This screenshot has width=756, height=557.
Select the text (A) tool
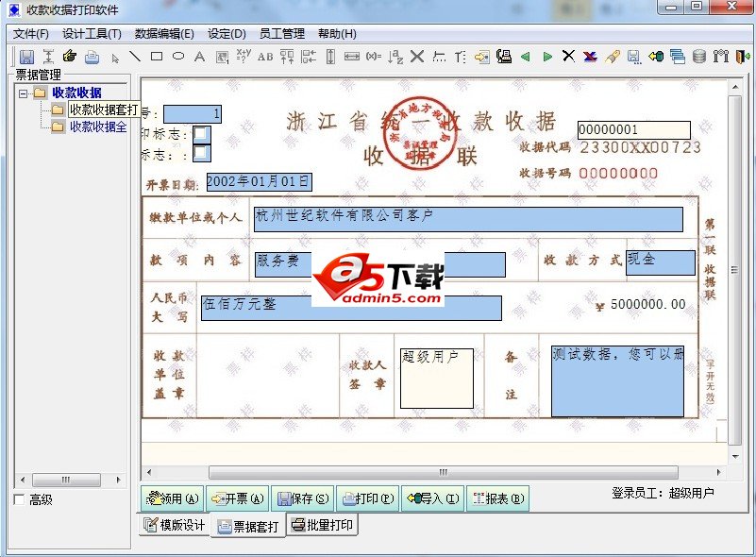pos(198,58)
